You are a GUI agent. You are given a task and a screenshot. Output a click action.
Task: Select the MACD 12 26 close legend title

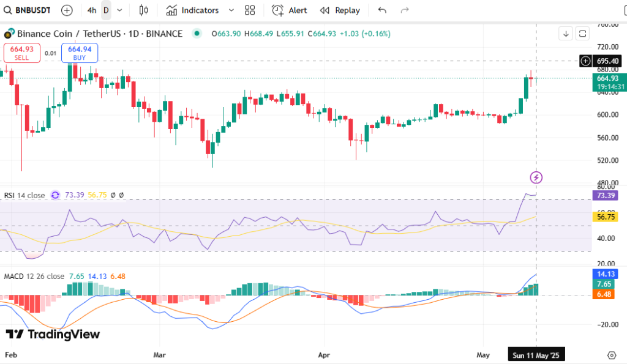[x=34, y=277]
